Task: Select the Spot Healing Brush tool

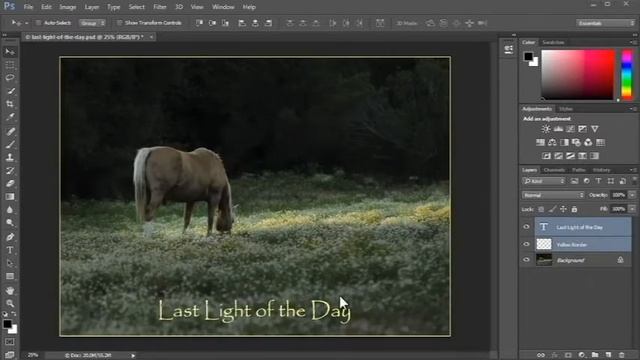Action: [10, 131]
